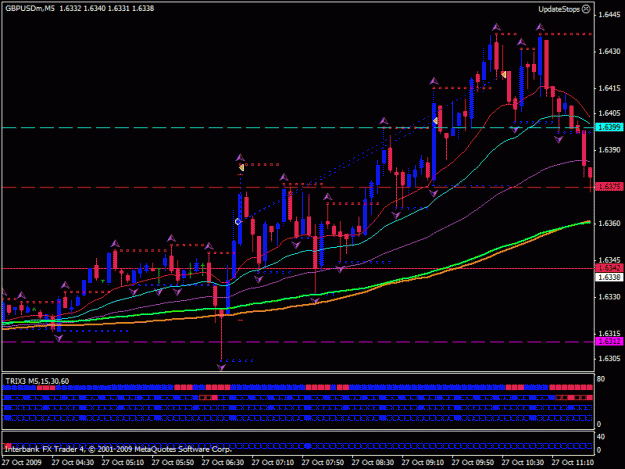Image resolution: width=625 pixels, height=469 pixels.
Task: Click the 1.6390 price axis label
Action: click(609, 150)
